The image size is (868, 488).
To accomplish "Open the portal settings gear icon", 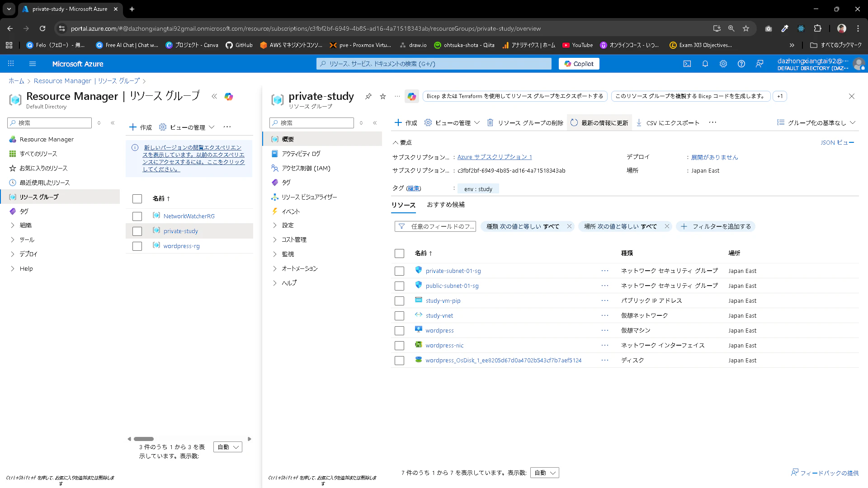I will [x=723, y=64].
